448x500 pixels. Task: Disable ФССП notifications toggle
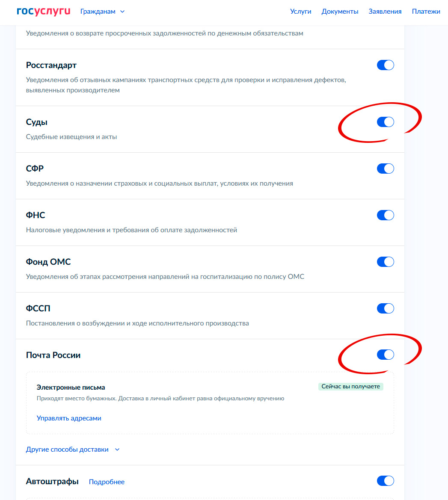coord(385,308)
